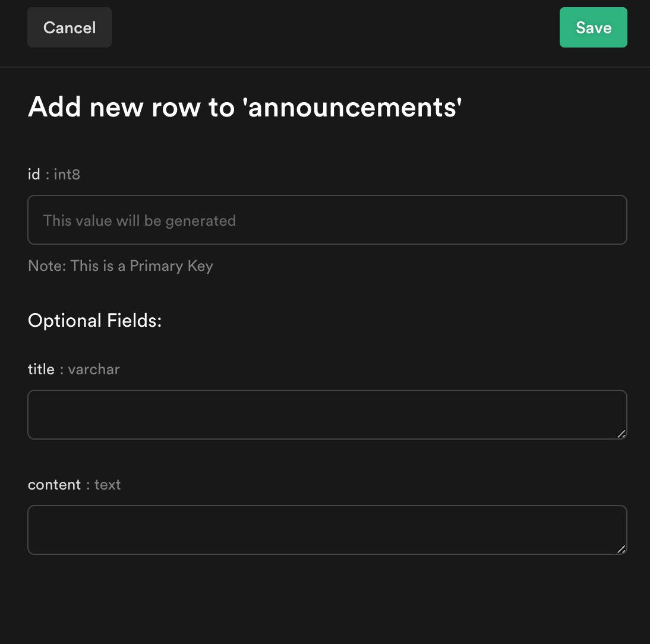Click the 'This value will be generated' placeholder
Screen dimensions: 650x644
[138, 220]
